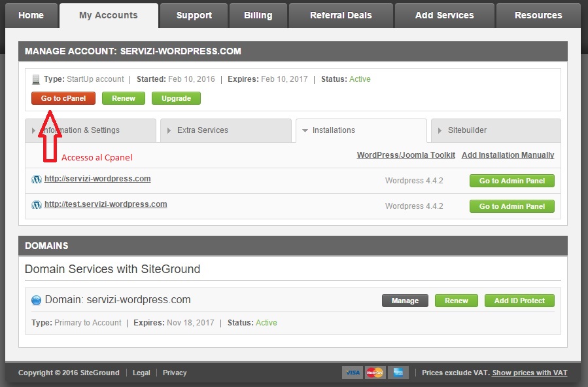Viewport: 588px width, 387px height.
Task: Open the http://test.servizi-wordpress.com link
Action: [106, 204]
